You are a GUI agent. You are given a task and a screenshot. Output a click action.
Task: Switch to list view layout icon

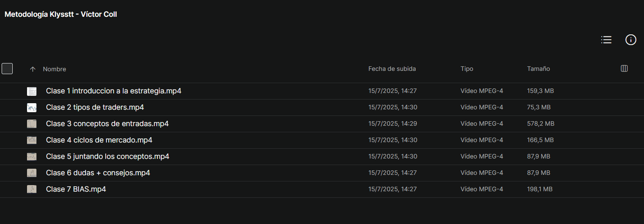(606, 40)
